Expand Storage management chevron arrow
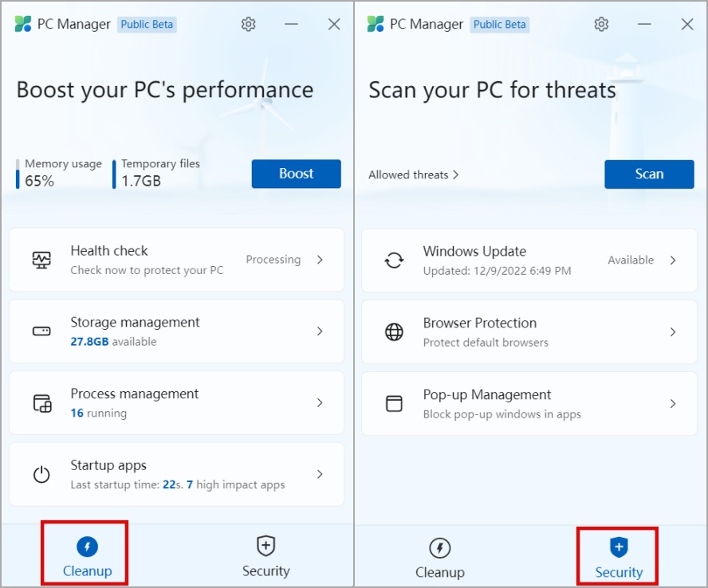 pyautogui.click(x=320, y=331)
